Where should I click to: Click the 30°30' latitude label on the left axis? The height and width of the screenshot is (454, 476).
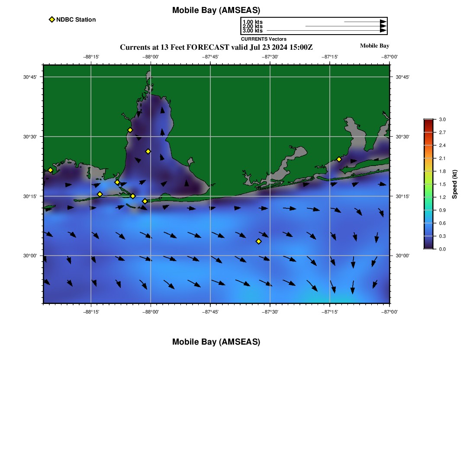(30, 137)
